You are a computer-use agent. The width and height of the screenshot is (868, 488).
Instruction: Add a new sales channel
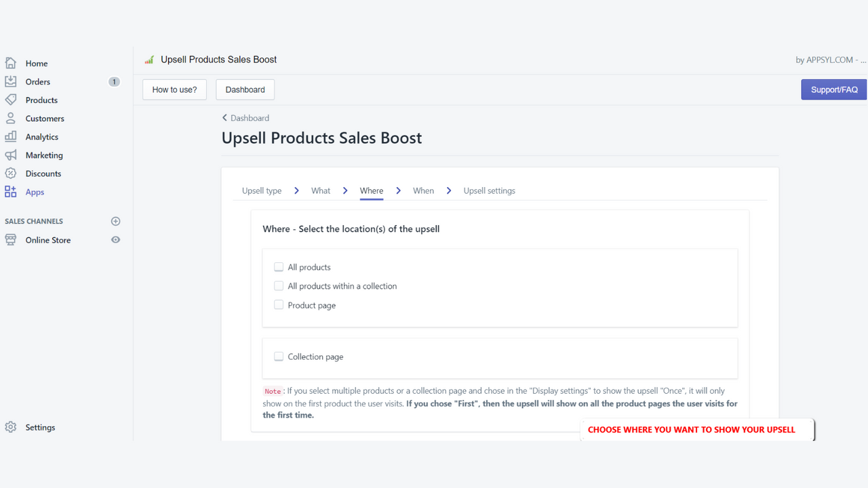pos(115,221)
